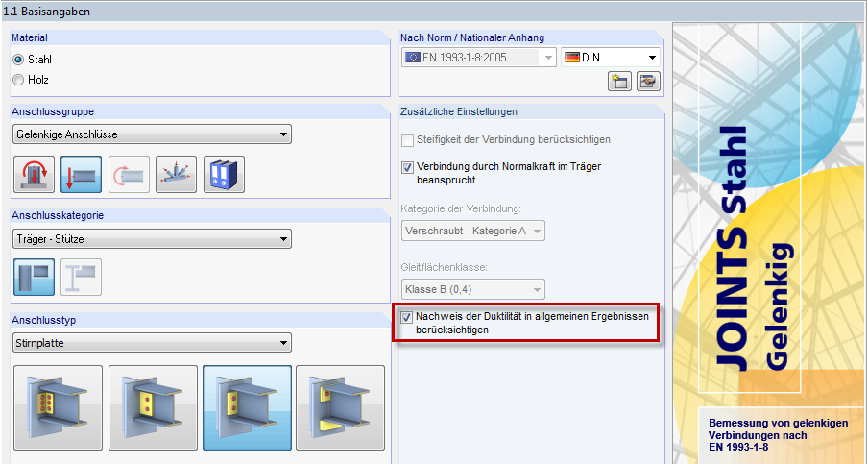Screen dimensions: 868x464
Task: Click the Nach Norm / Nationaler Anhang header
Action: click(x=531, y=37)
